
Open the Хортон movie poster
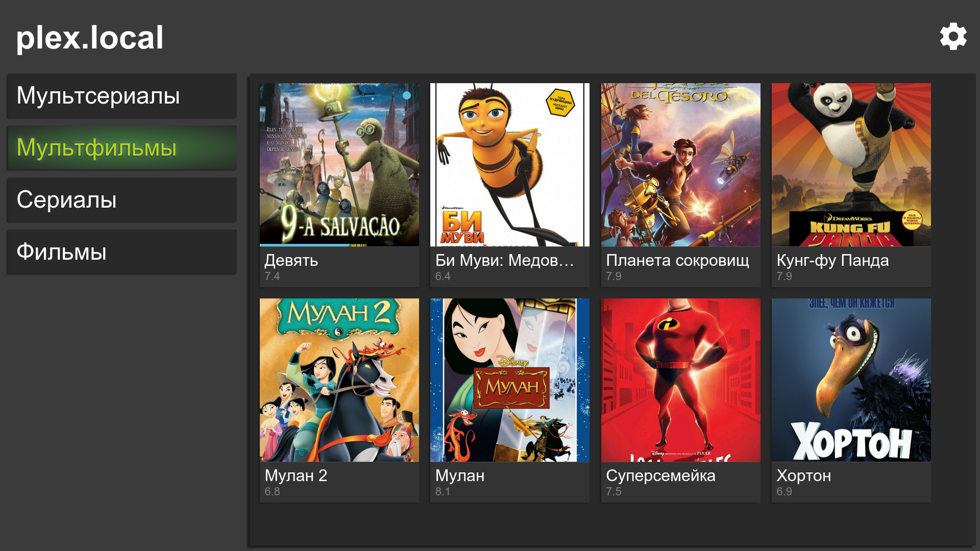[x=851, y=380]
